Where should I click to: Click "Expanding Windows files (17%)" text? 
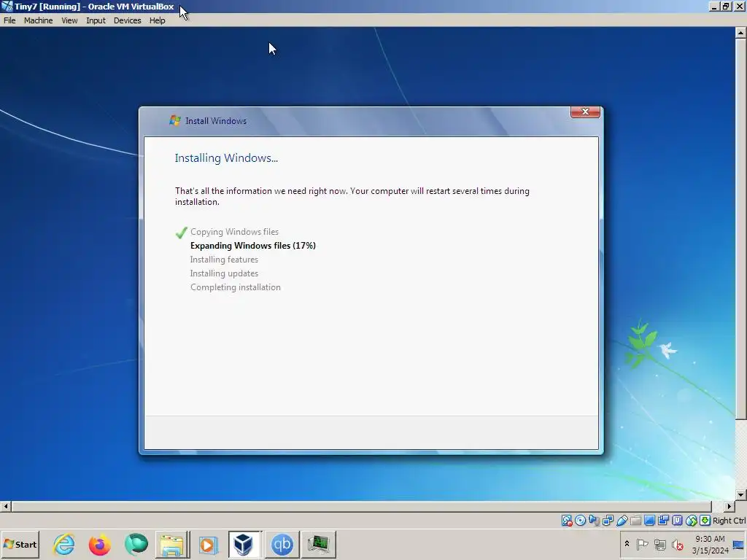click(x=253, y=246)
